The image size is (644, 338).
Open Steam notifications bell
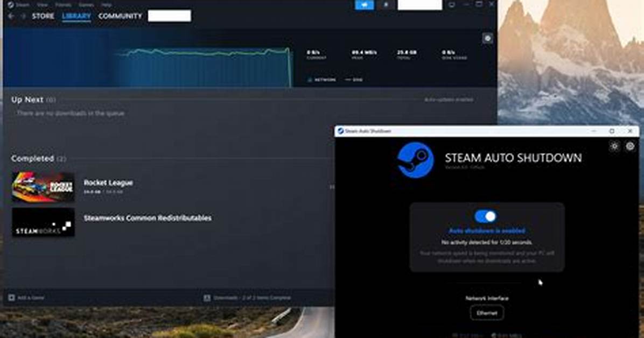[386, 5]
